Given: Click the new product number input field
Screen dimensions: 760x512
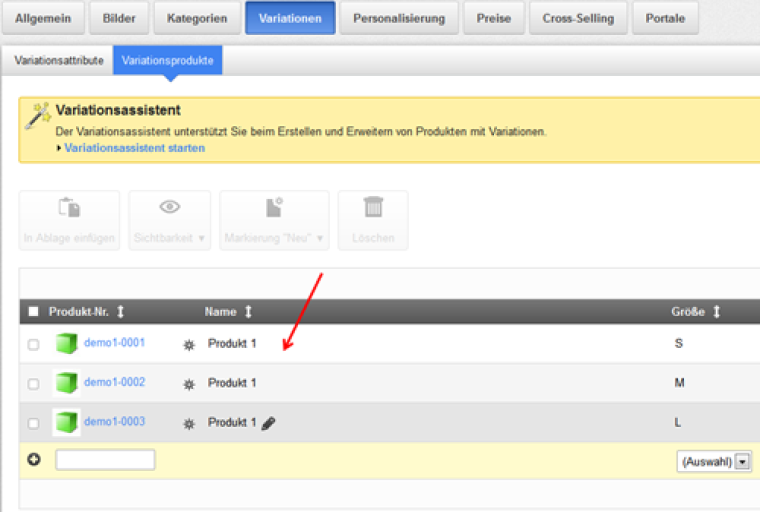Looking at the screenshot, I should (105, 460).
